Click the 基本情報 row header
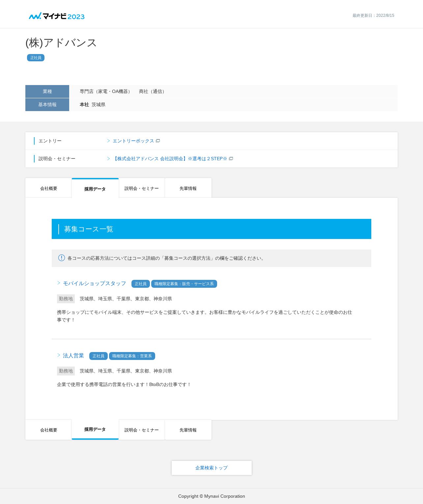Image resolution: width=423 pixels, height=504 pixels. (47, 104)
